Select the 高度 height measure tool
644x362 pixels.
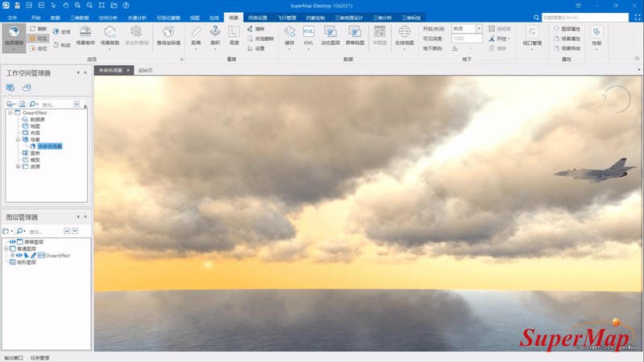point(234,35)
